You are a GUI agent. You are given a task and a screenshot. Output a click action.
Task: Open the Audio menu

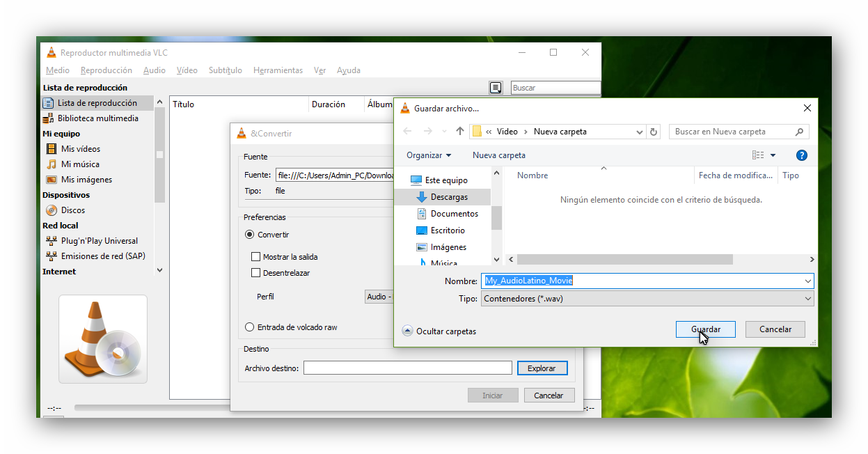pos(155,70)
